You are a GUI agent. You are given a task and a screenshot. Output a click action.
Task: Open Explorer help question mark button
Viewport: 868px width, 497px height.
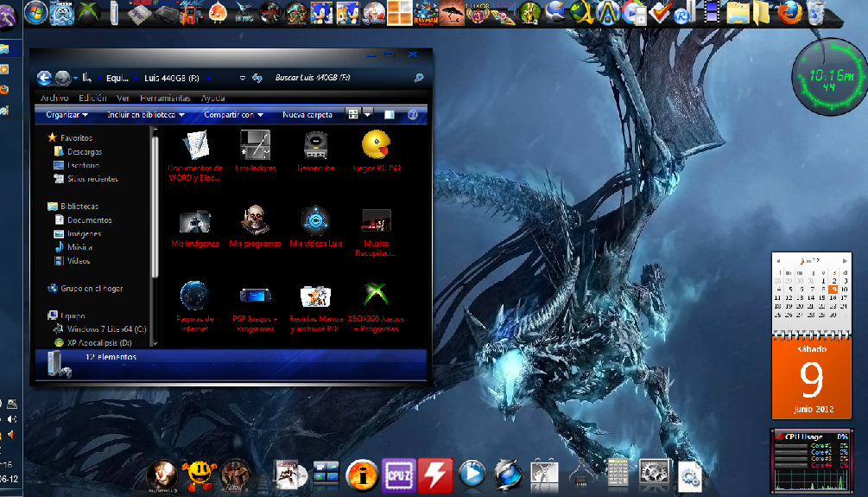[413, 115]
